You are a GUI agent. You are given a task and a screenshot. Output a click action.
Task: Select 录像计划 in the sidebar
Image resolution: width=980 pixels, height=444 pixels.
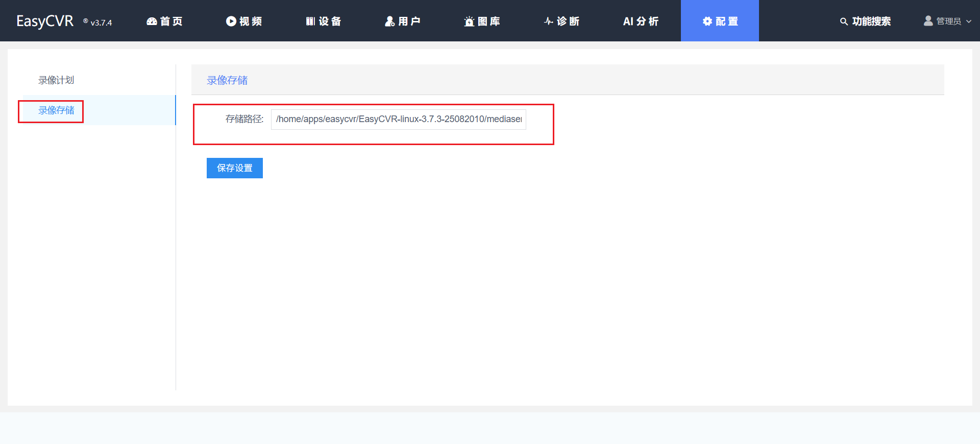(x=56, y=80)
